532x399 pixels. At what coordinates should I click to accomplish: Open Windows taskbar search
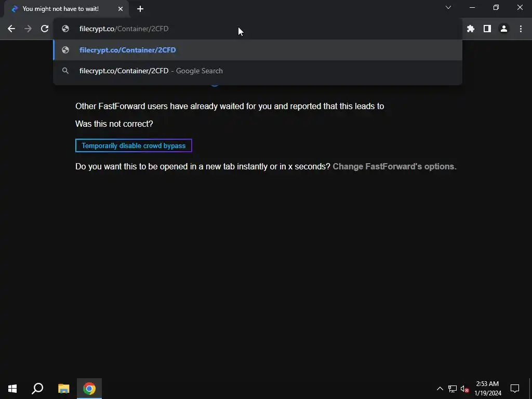click(37, 389)
